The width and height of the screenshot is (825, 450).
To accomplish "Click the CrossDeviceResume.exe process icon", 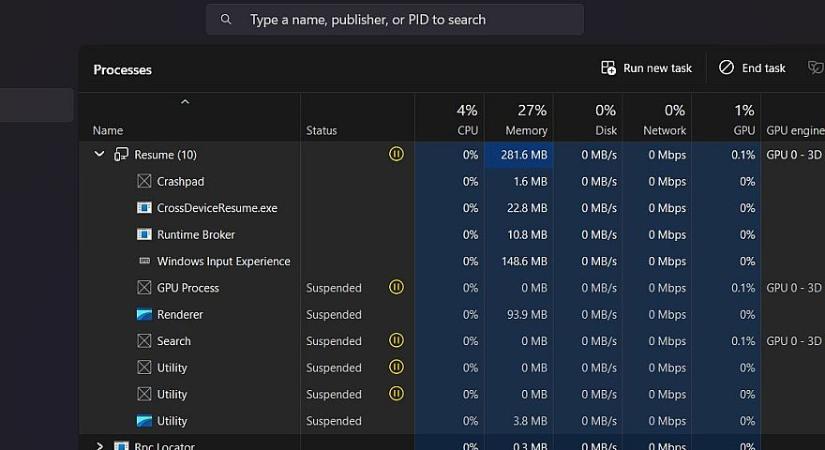I will tap(144, 208).
